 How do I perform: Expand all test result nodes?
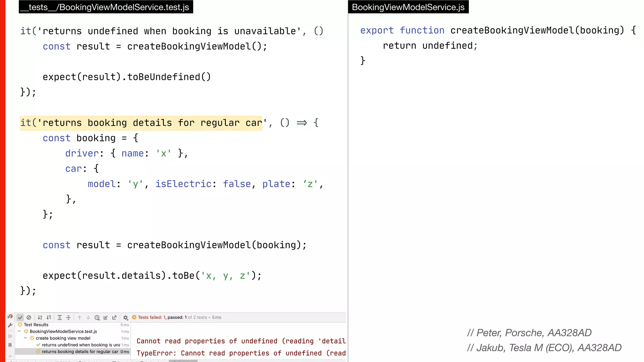pyautogui.click(x=60, y=317)
